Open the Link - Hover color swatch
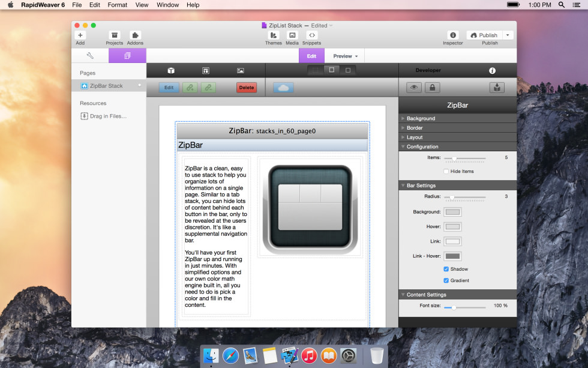This screenshot has height=368, width=588. [452, 256]
